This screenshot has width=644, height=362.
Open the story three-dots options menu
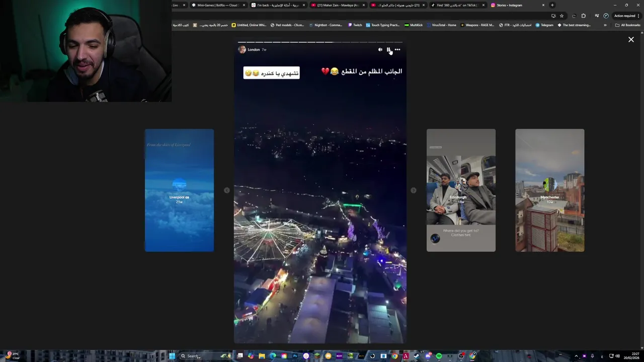click(x=397, y=50)
